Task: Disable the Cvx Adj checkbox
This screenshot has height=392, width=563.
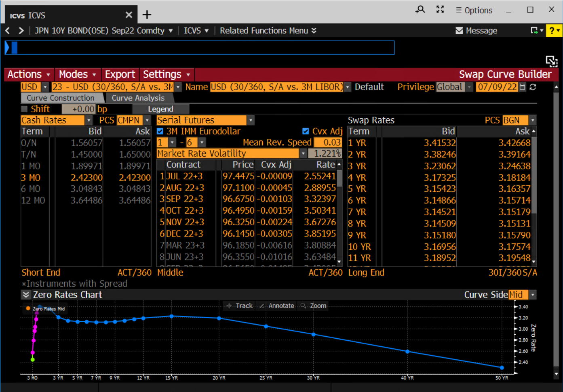Action: [306, 131]
